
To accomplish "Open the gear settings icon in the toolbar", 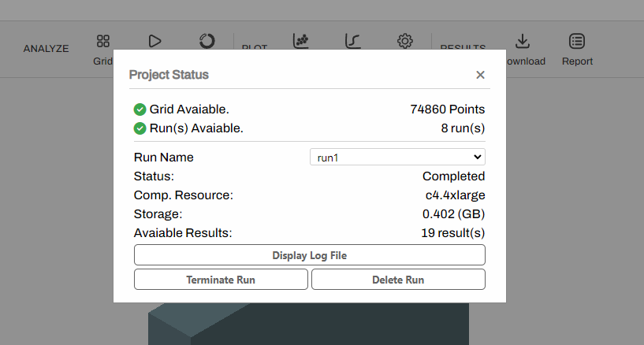I will [405, 41].
